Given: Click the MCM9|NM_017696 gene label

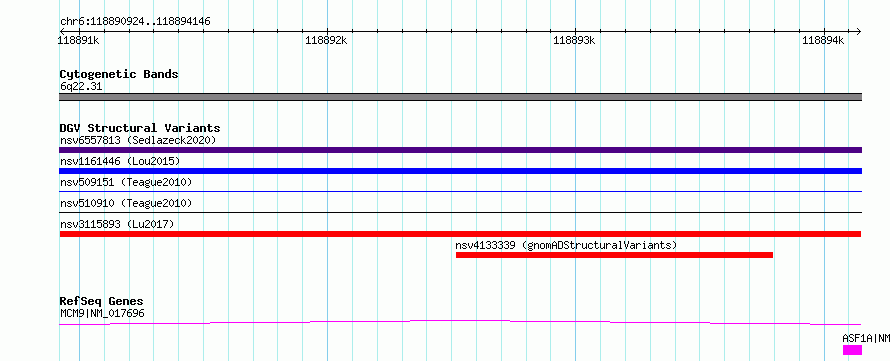Looking at the screenshot, I should point(102,313).
